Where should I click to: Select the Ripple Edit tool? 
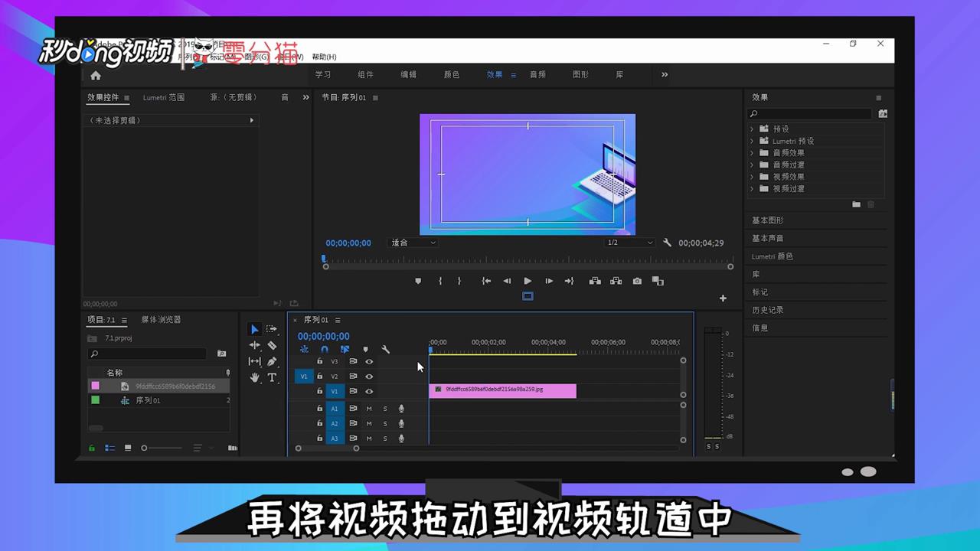(x=254, y=345)
